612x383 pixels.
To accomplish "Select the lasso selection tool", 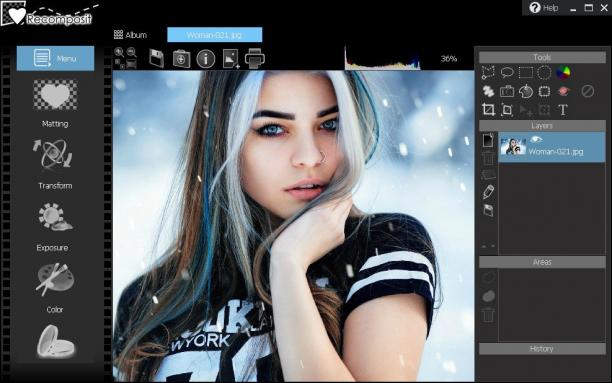I will click(507, 72).
